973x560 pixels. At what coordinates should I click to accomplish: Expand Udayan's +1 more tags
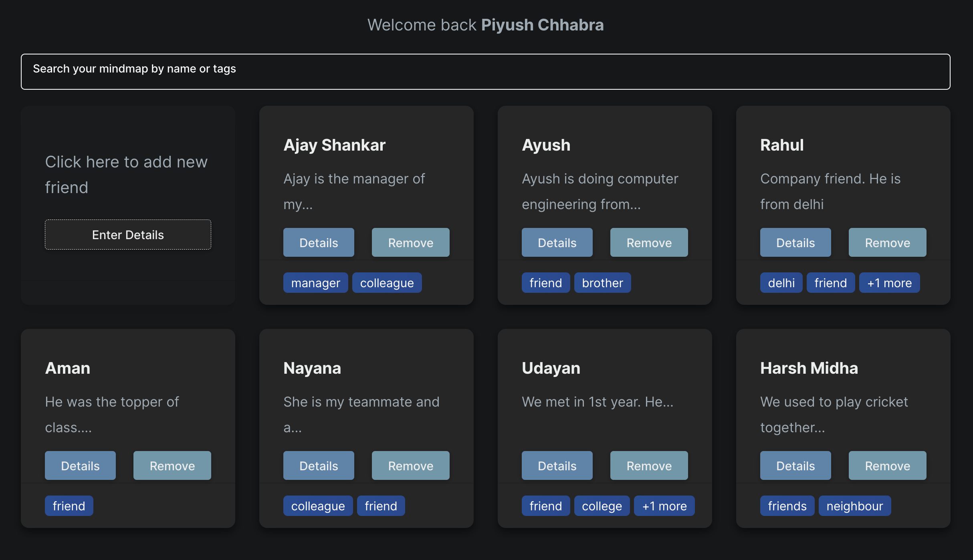[x=664, y=506]
